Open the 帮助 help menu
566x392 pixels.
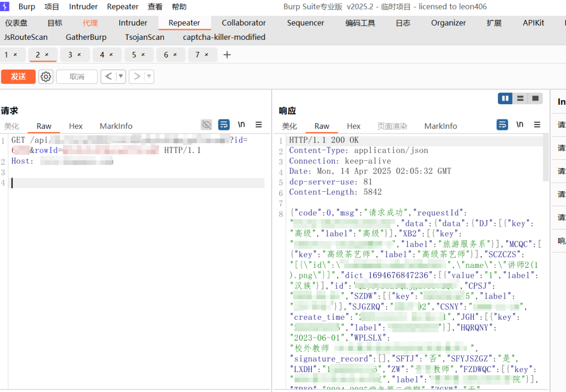click(x=179, y=6)
